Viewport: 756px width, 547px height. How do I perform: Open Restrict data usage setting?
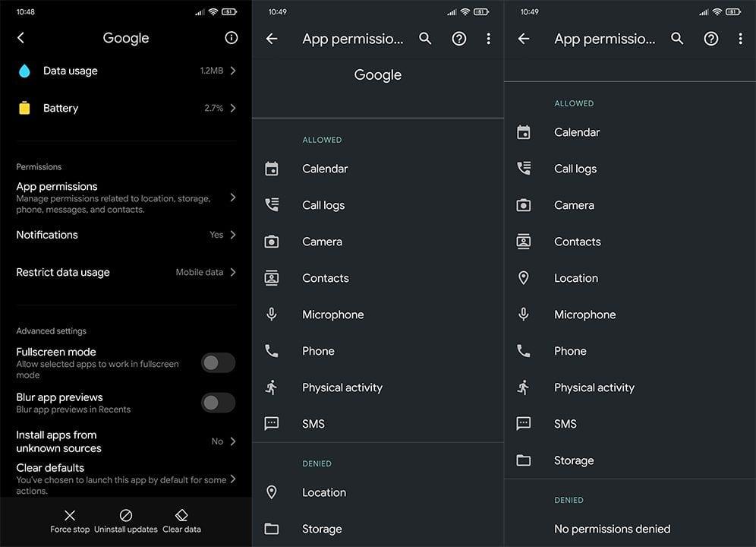point(126,272)
